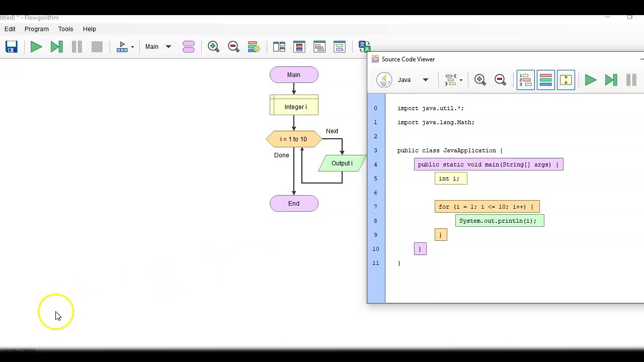Viewport: 644px width, 362px height.
Task: Select the 'int i;' code line
Action: (451, 178)
